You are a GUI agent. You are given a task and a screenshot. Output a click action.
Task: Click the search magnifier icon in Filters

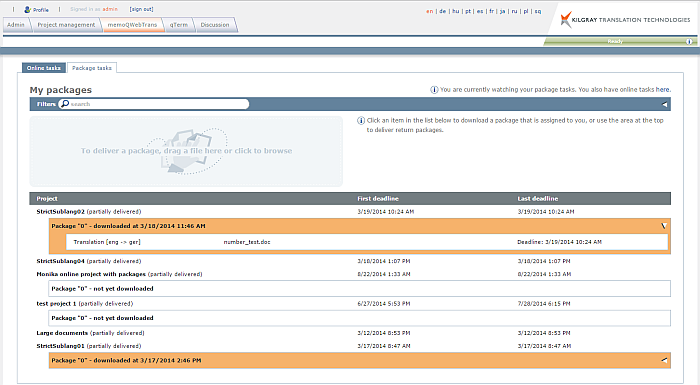(x=65, y=104)
